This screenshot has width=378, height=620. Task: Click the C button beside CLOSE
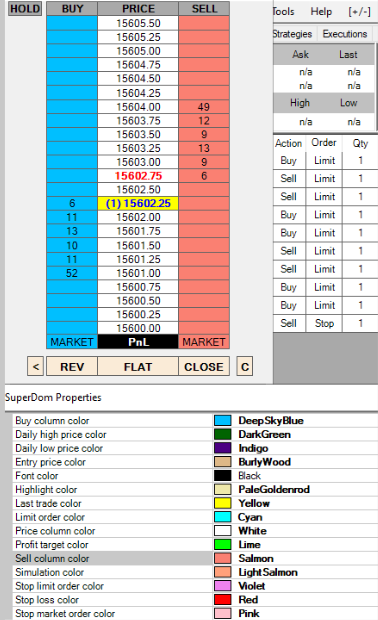[245, 367]
